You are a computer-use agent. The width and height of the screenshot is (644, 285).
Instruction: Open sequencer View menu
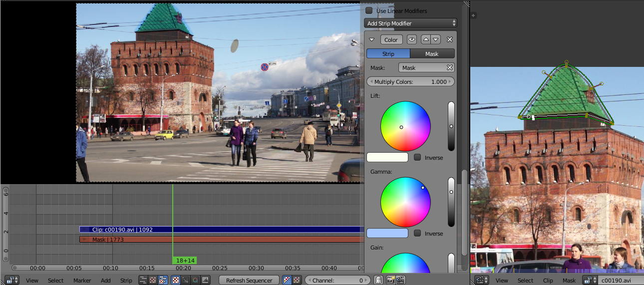[32, 280]
